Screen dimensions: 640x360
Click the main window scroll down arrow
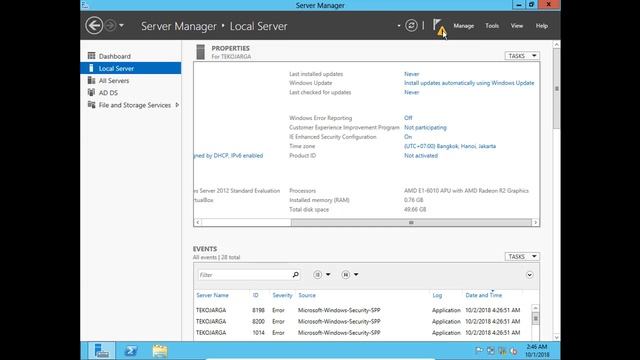(x=556, y=338)
